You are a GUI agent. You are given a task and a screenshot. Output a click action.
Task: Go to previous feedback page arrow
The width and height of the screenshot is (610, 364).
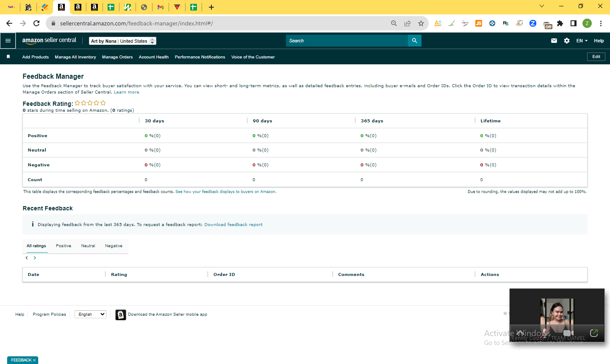[27, 258]
